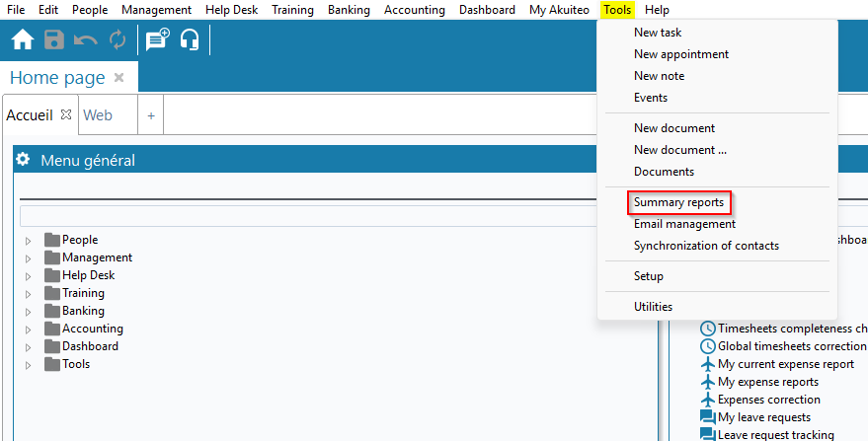This screenshot has height=441, width=868.
Task: Open My expense reports airplane shortcut
Action: tap(767, 382)
